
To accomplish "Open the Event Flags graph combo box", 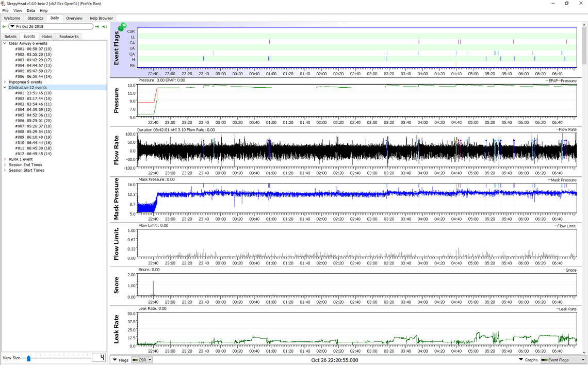I will 563,360.
